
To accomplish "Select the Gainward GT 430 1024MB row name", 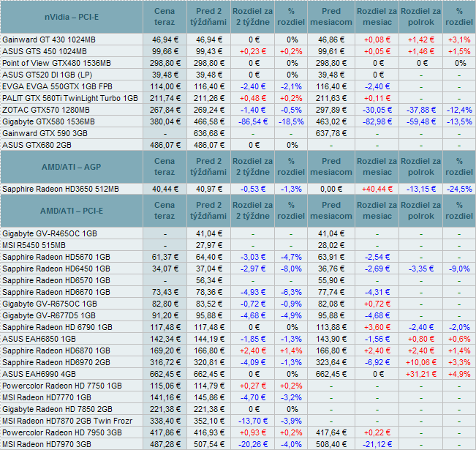I will pyautogui.click(x=49, y=40).
